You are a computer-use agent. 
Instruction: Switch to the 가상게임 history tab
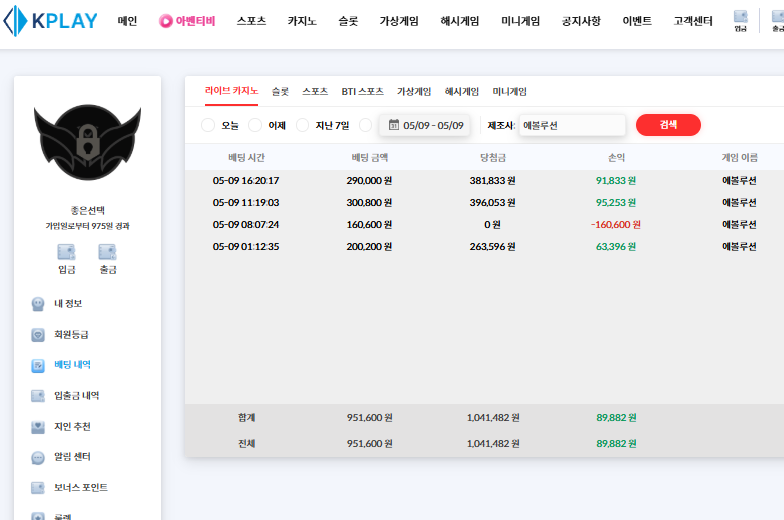click(x=414, y=92)
